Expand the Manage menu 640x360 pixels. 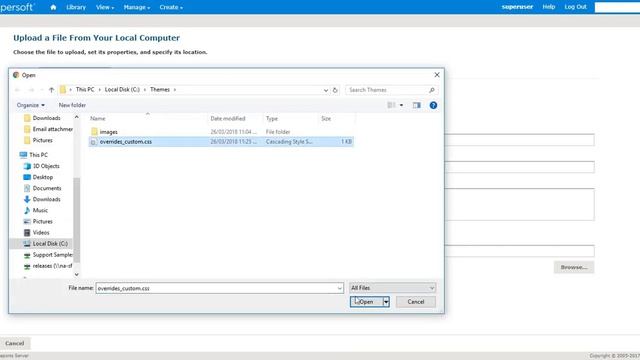[137, 7]
